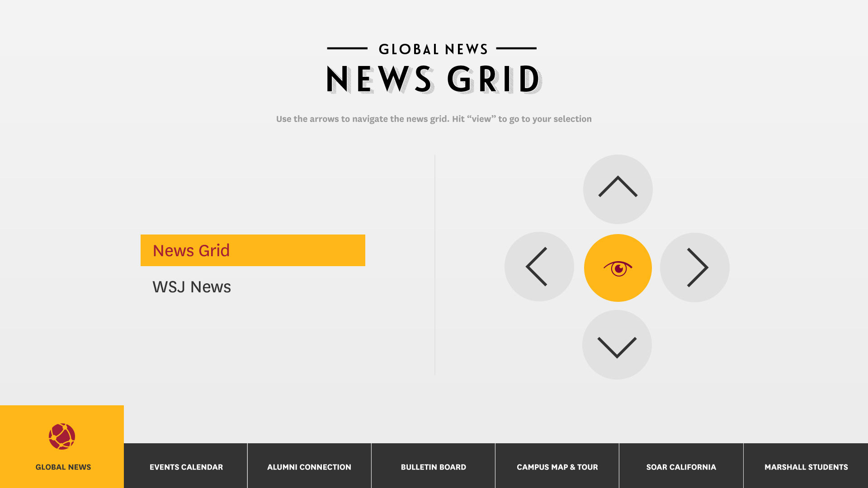Open the Global News tab label
The height and width of the screenshot is (488, 868).
(63, 467)
